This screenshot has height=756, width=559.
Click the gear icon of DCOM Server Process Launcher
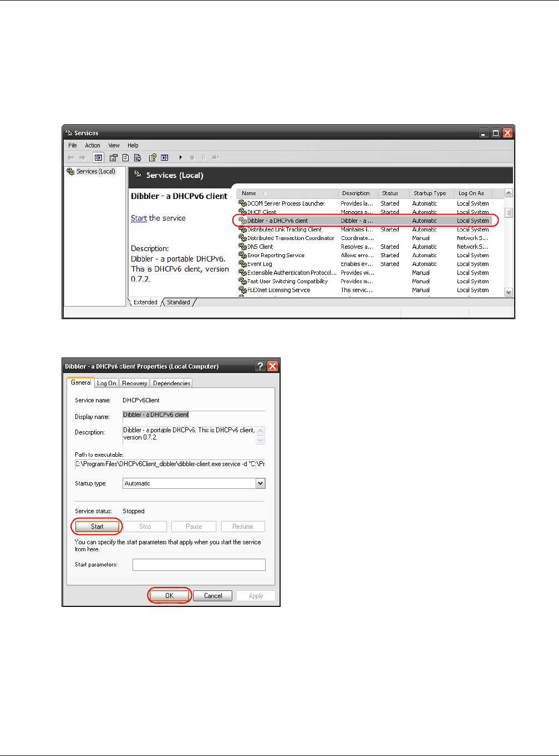pyautogui.click(x=242, y=203)
